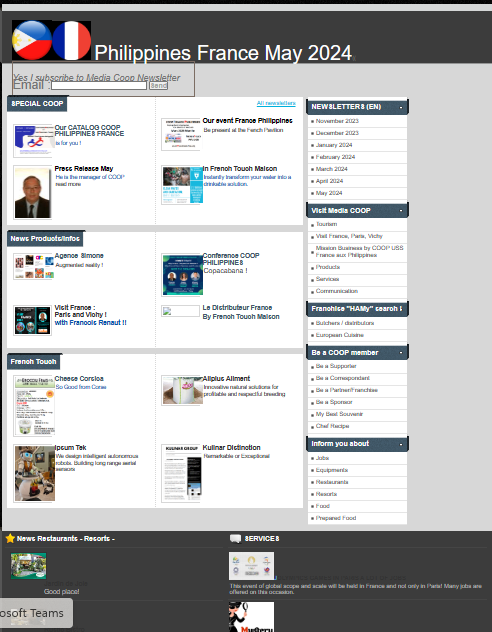Open the Ipsum Tek robot image
This screenshot has height=632, width=492.
35,473
